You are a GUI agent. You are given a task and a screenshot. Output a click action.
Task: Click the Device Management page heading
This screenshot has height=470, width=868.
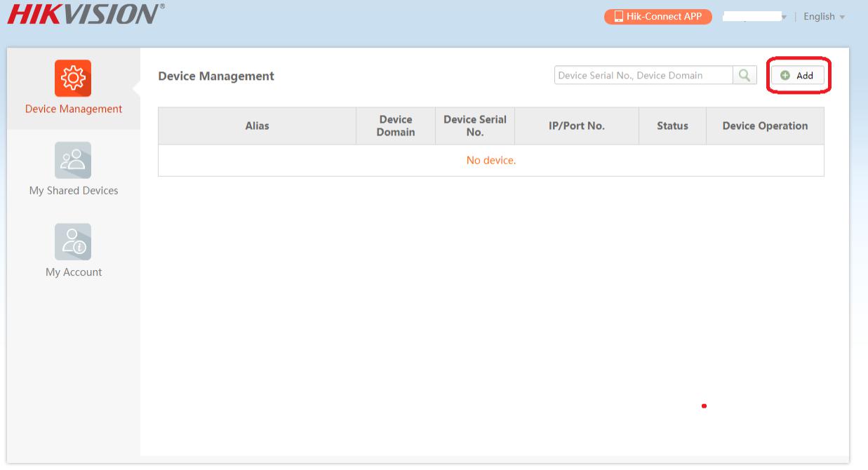pyautogui.click(x=216, y=76)
